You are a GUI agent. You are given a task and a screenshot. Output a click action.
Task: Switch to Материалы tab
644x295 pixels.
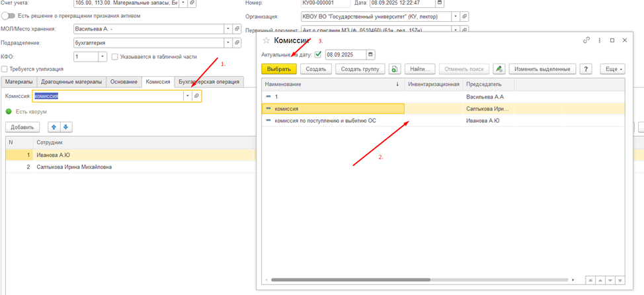19,82
